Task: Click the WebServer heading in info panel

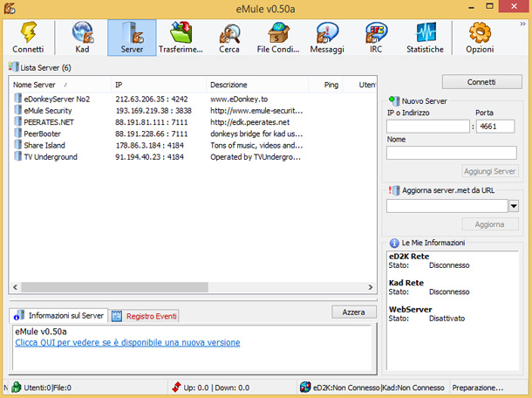Action: pos(410,309)
